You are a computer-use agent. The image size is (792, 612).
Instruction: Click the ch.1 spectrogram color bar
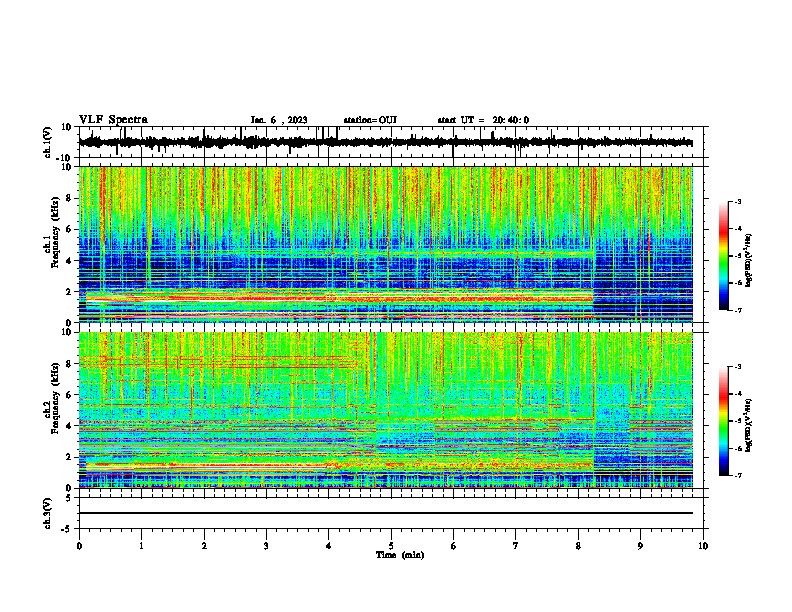click(x=724, y=256)
